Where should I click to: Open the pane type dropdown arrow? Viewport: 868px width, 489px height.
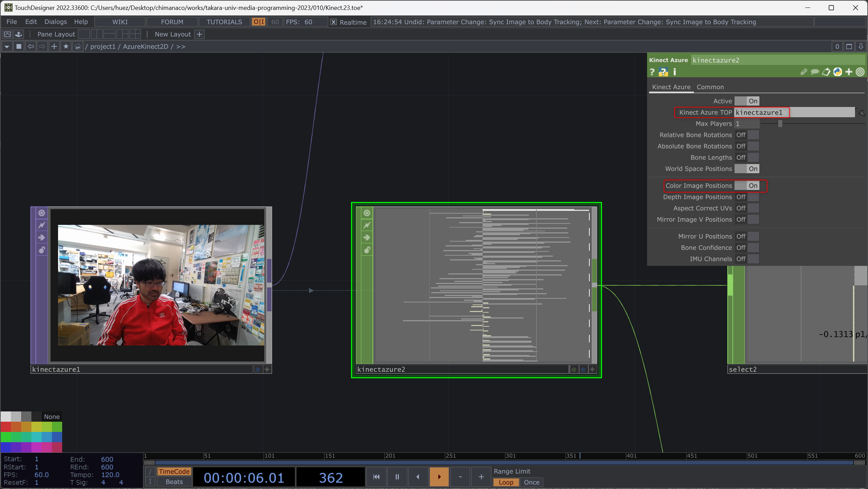coord(7,46)
